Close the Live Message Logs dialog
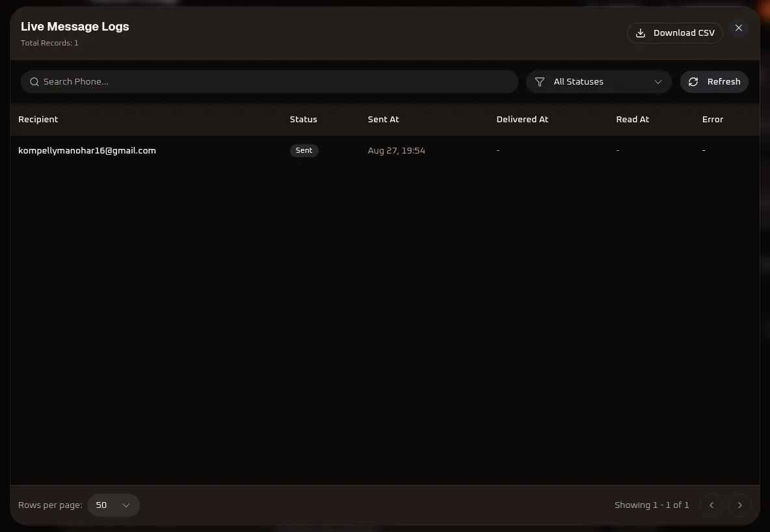 tap(739, 28)
